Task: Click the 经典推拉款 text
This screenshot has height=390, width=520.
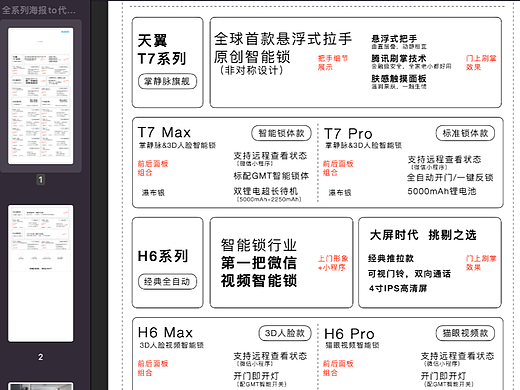Action: (391, 258)
